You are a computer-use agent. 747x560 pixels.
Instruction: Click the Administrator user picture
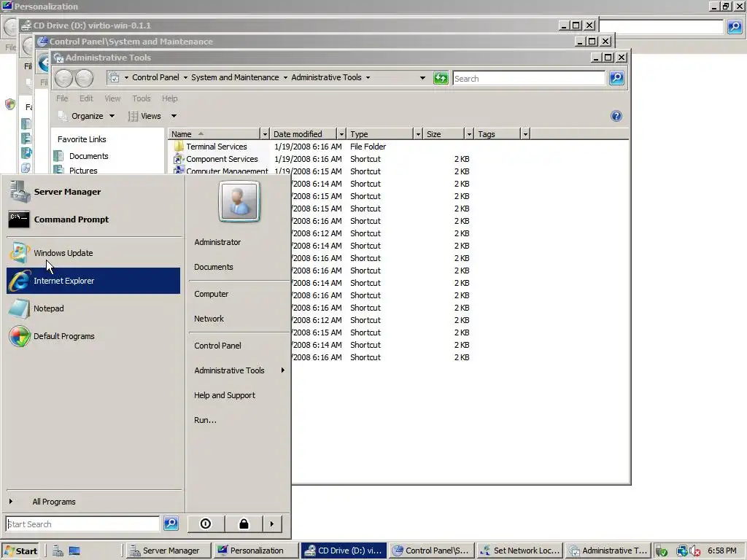point(239,201)
